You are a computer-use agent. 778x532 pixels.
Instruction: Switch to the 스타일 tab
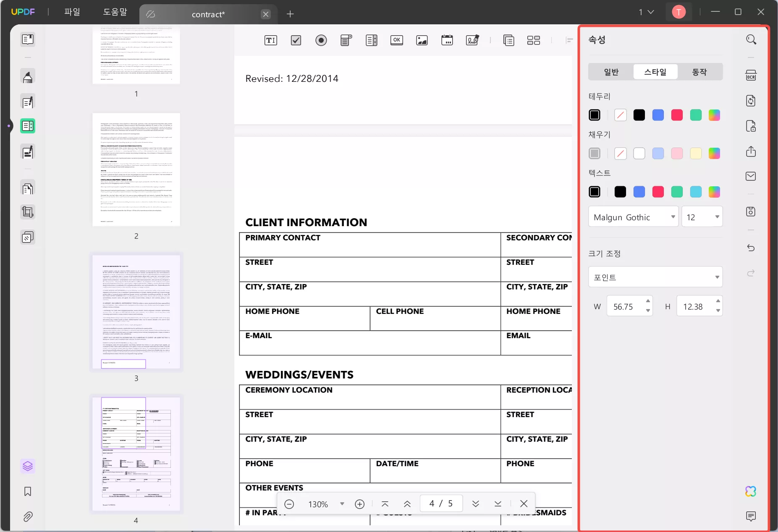[655, 72]
